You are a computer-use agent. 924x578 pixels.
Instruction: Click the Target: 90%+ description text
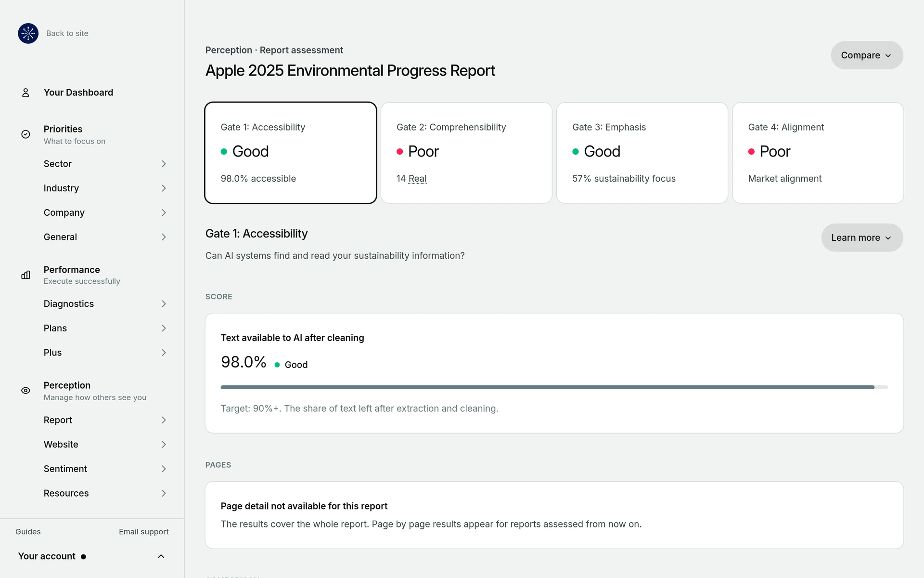359,408
